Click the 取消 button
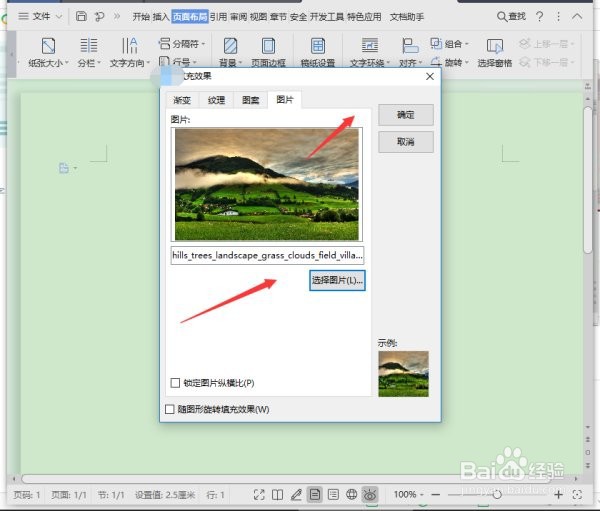The width and height of the screenshot is (600, 511). coord(406,142)
